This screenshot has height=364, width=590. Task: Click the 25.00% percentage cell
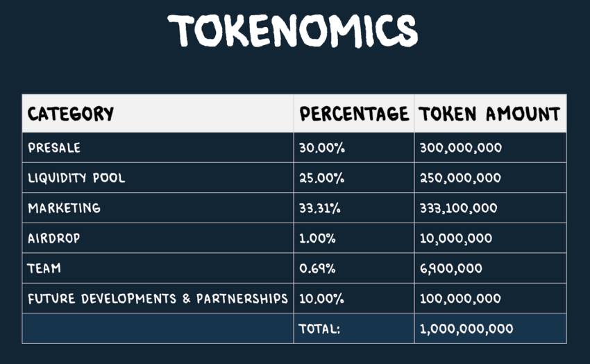click(x=354, y=177)
